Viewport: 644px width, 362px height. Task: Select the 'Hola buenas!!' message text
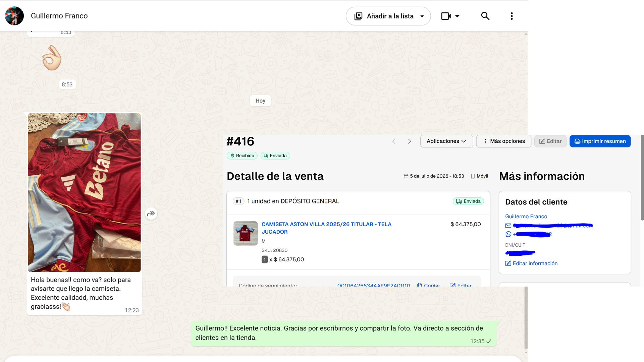[x=81, y=293]
